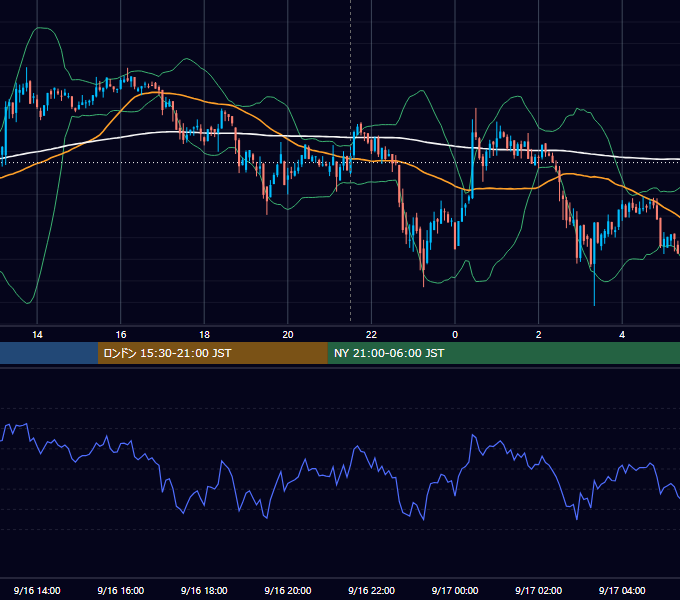Click the blue session bar before London

point(49,353)
